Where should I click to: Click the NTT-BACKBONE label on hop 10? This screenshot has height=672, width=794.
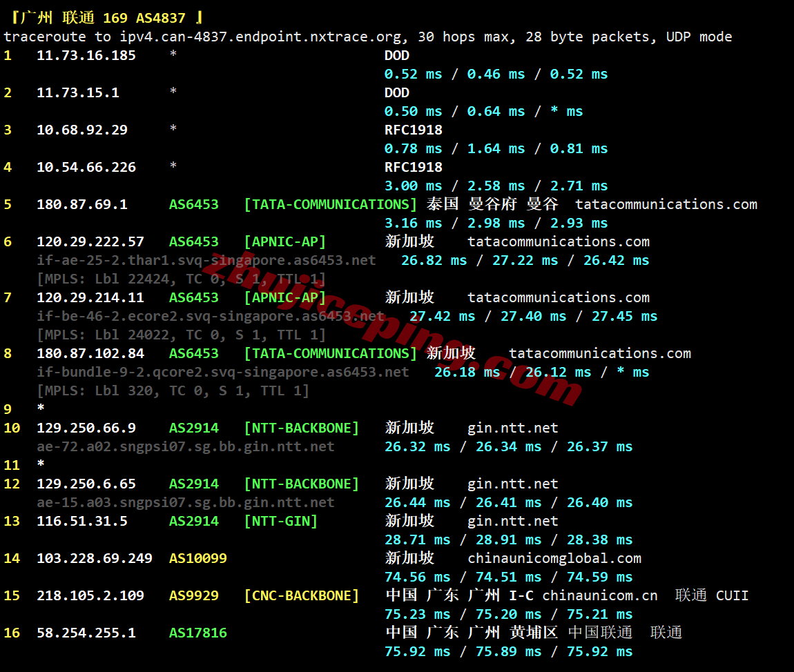[301, 428]
